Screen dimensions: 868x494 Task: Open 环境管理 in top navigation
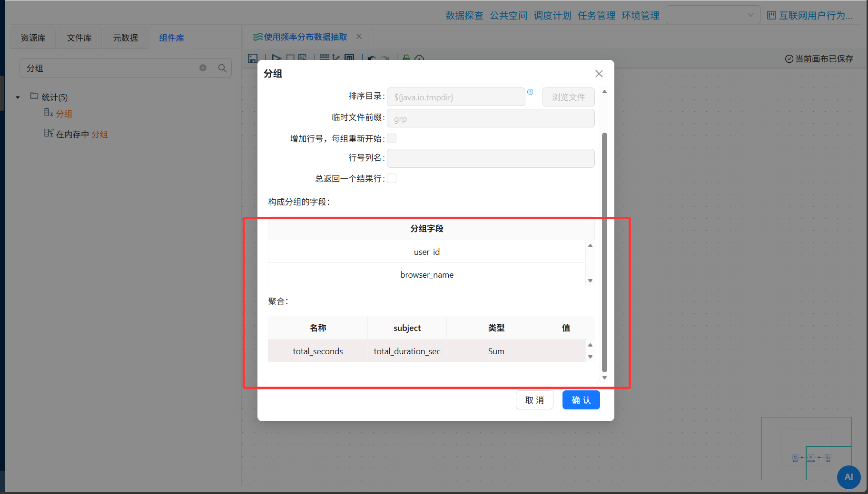(641, 16)
